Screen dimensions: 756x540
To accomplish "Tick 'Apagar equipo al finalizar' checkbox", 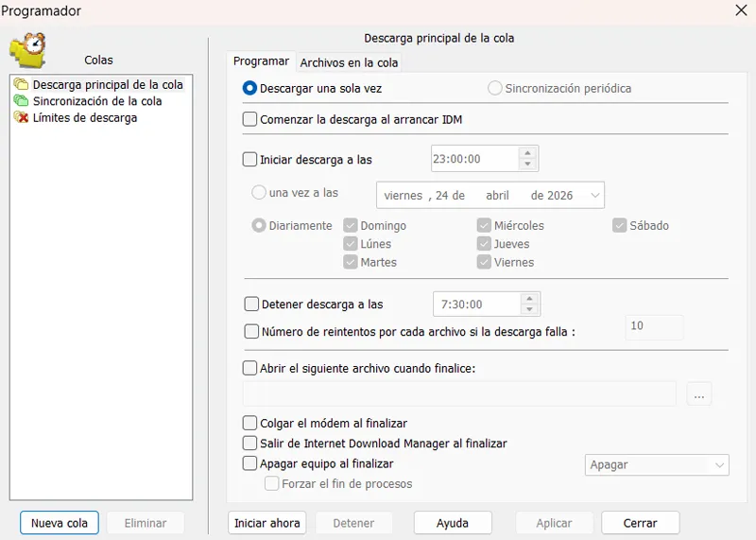I will [x=249, y=463].
